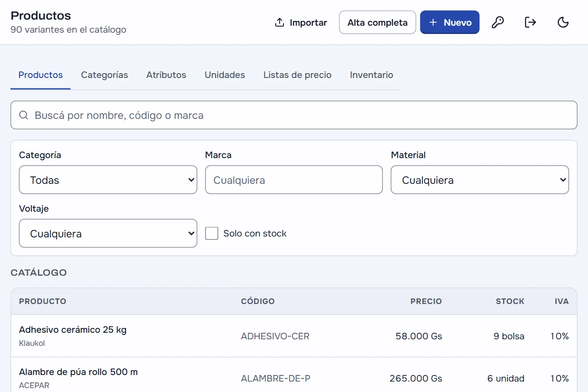This screenshot has height=392, width=588.
Task: Click the ACEPAR brand text
Action: 34,385
